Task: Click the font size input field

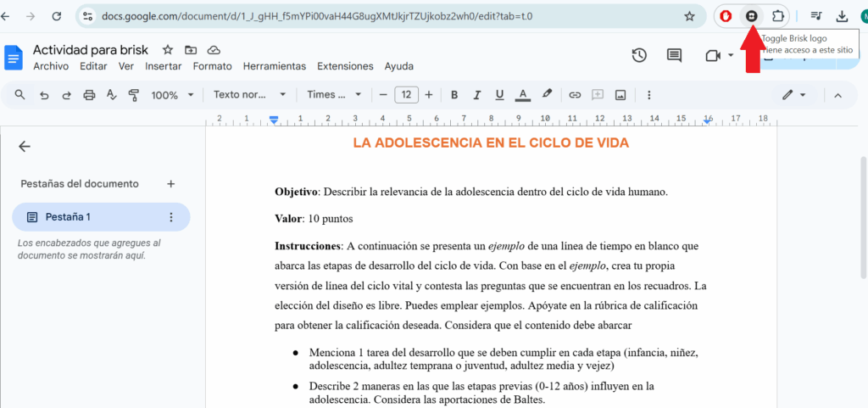Action: point(406,95)
